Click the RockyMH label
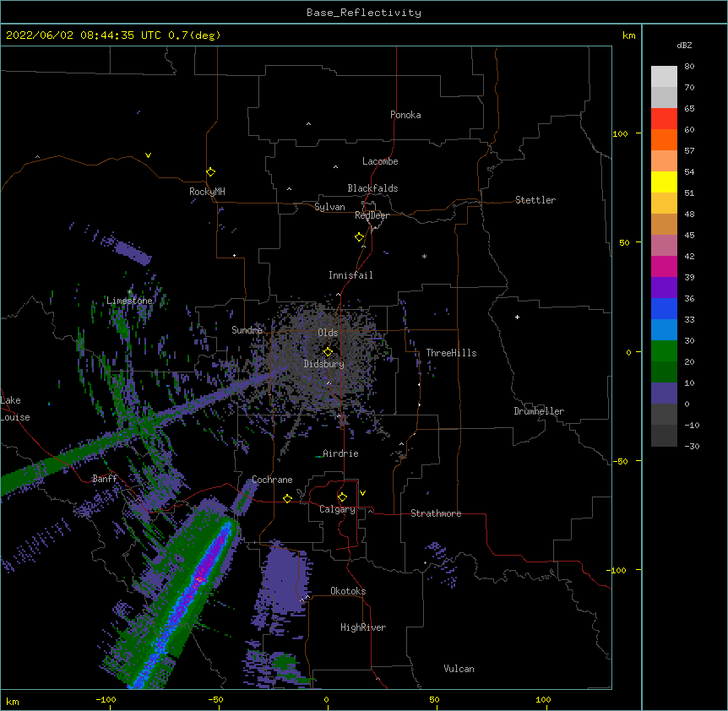The height and width of the screenshot is (711, 728). [207, 192]
